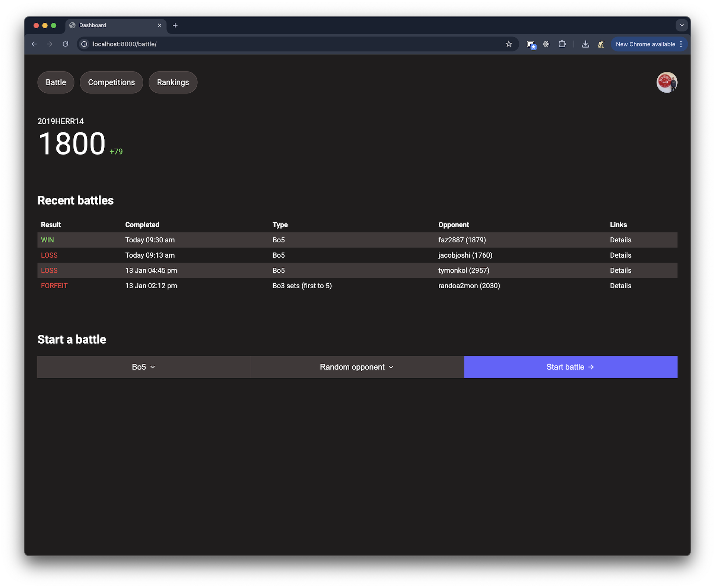Expand the Random opponent dropdown
This screenshot has height=588, width=715.
pos(357,367)
